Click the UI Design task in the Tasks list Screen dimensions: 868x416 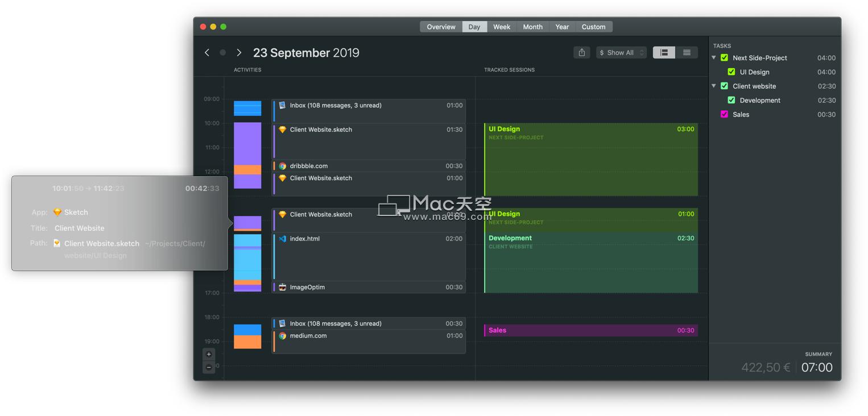click(755, 72)
